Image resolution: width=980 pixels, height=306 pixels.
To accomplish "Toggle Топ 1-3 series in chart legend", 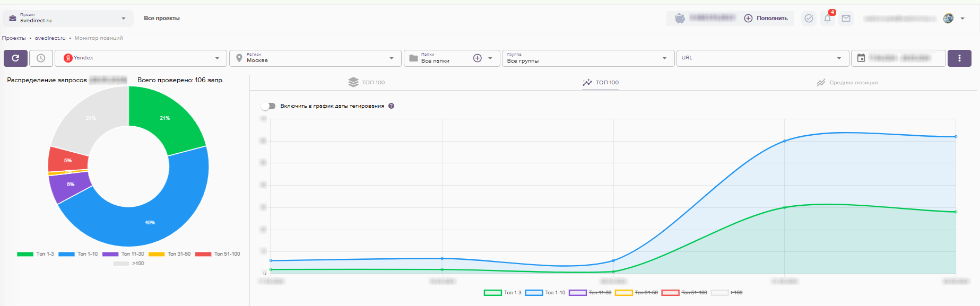I will pyautogui.click(x=502, y=293).
